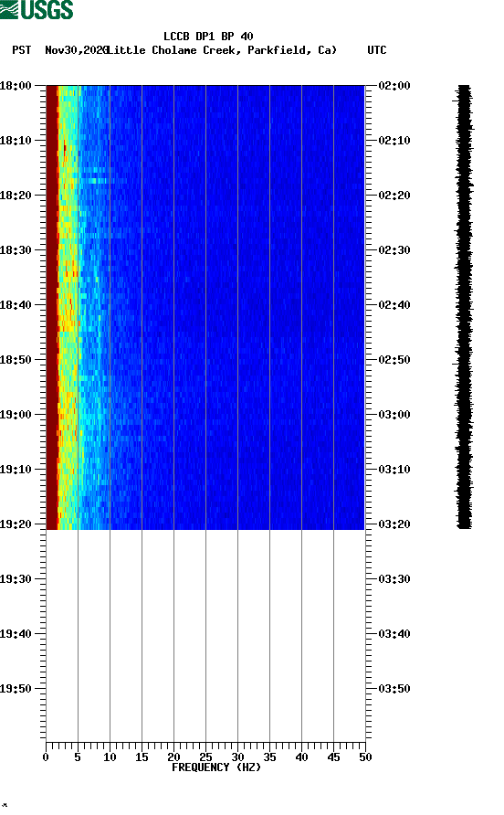Image resolution: width=504 pixels, height=815 pixels.
Task: Click the '30' frequency axis tick label
Action: coord(237,757)
